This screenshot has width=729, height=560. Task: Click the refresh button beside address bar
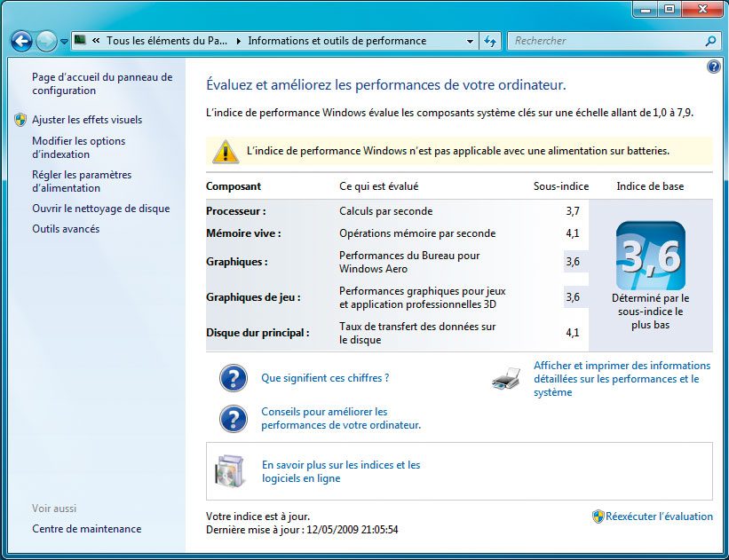(491, 41)
